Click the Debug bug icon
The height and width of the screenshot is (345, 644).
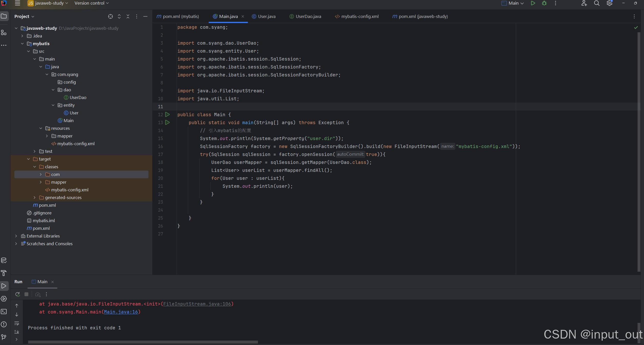pos(544,3)
